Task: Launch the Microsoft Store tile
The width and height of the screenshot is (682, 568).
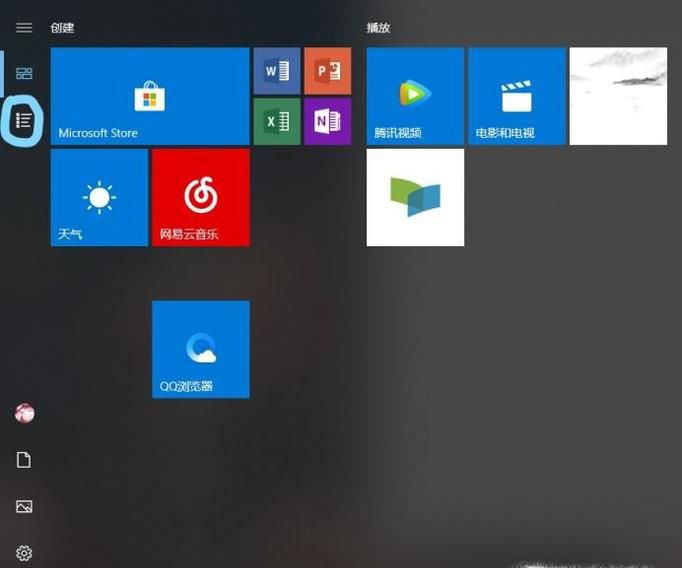Action: point(149,96)
